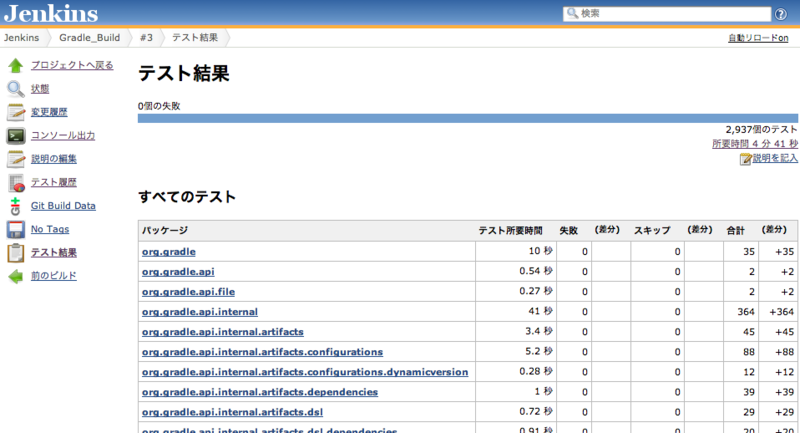
Task: Open configurations.dynamicversion package link
Action: [305, 372]
